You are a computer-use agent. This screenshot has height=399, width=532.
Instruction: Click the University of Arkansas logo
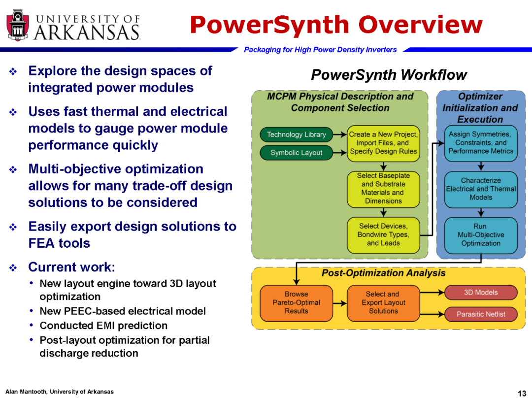[x=73, y=26]
